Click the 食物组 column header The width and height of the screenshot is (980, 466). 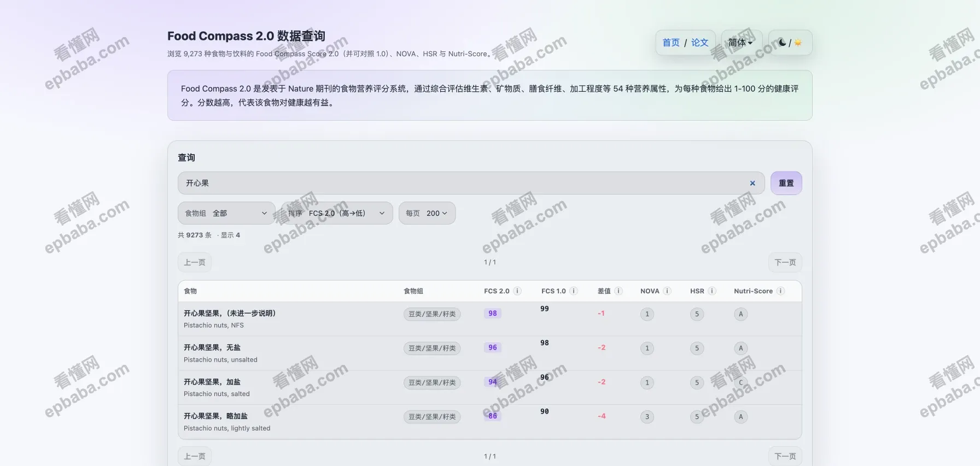413,291
